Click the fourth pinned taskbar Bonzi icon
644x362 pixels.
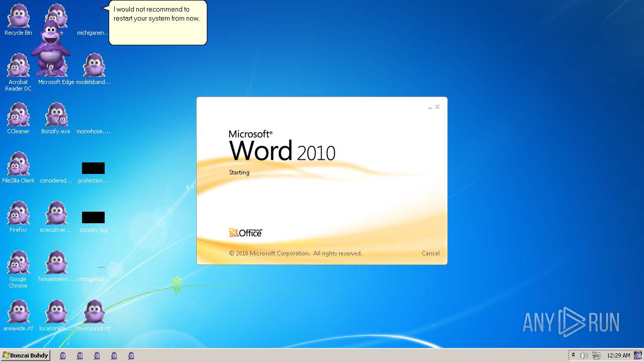point(114,355)
